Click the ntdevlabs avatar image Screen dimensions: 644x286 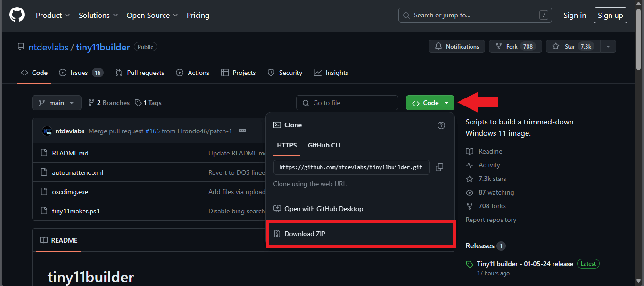pos(47,131)
